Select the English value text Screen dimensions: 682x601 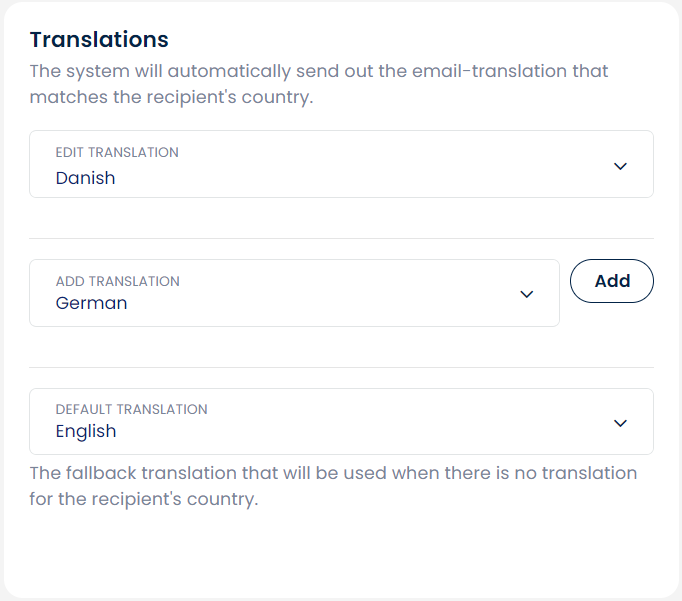[x=86, y=432]
